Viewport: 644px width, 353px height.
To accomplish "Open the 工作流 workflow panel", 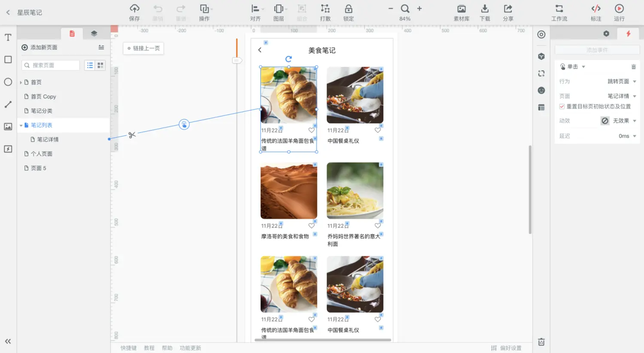I will pyautogui.click(x=559, y=12).
